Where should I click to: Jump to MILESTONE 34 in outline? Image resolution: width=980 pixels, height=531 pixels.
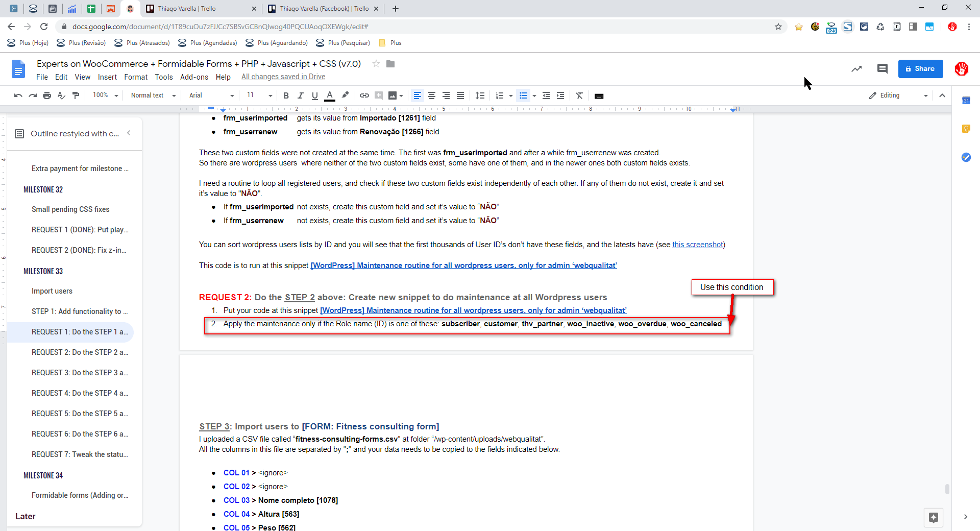(x=43, y=475)
